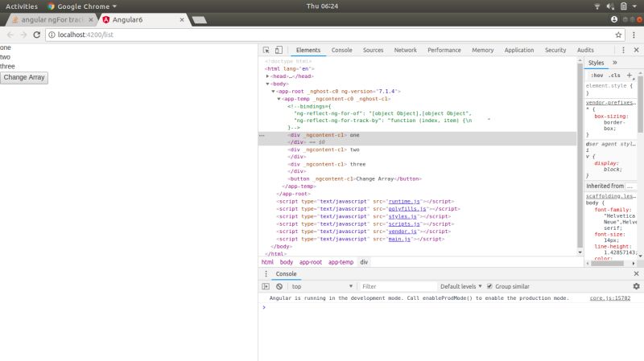Click the Elements panel vertical scrollbar

(580, 156)
